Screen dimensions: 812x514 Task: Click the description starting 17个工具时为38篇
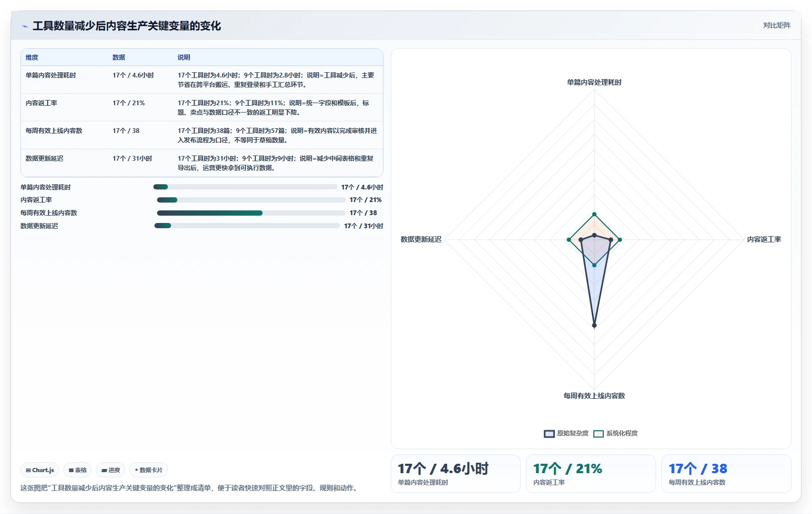click(x=277, y=136)
